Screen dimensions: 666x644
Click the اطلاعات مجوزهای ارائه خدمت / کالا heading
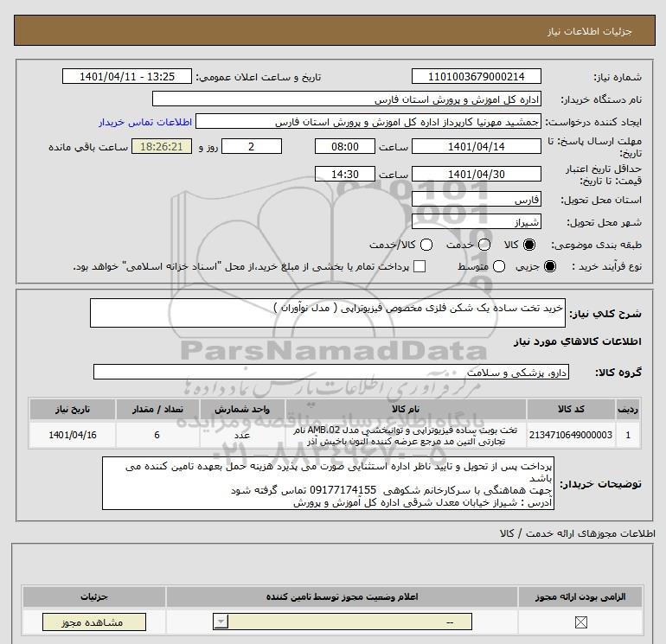(577, 533)
